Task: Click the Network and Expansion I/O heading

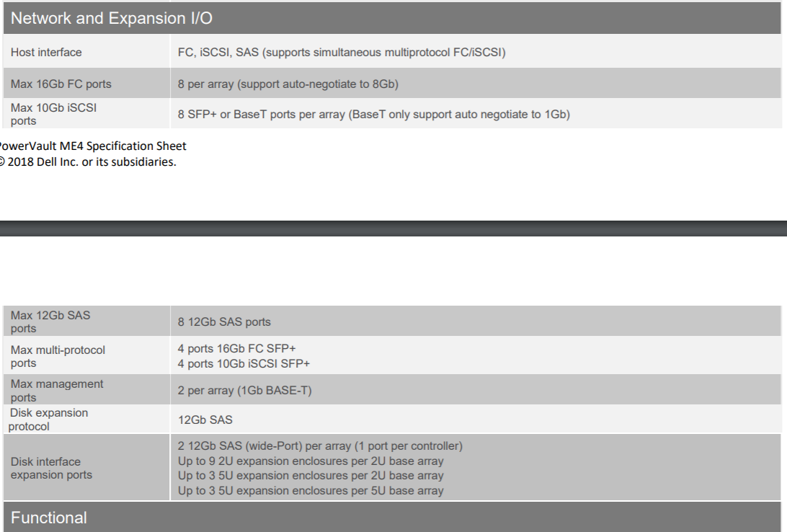Action: 111,19
